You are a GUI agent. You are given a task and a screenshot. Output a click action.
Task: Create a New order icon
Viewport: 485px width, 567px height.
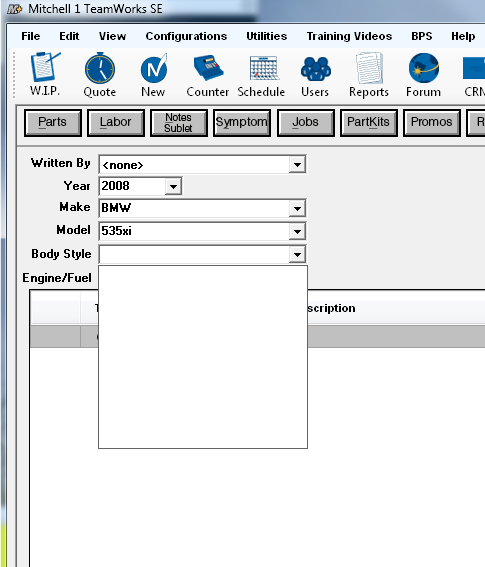[x=153, y=68]
